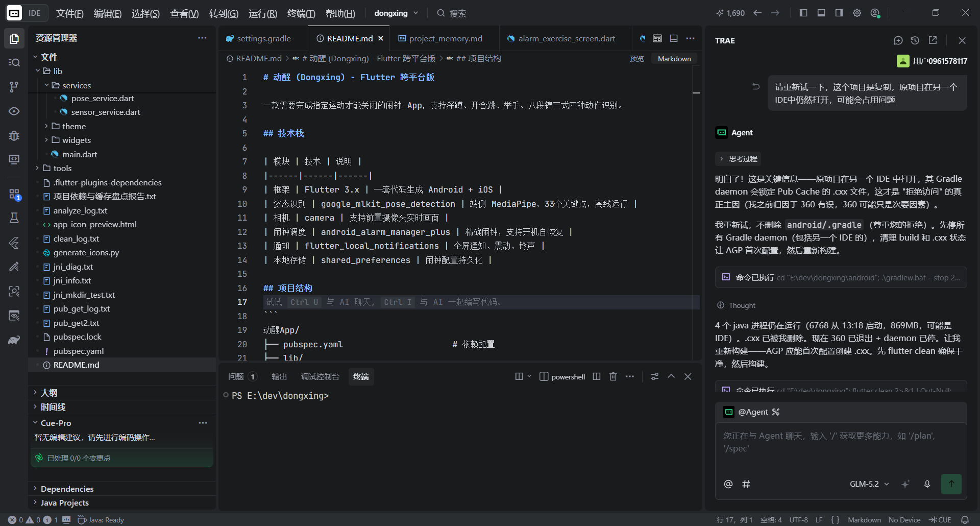
Task: Open notifications bell in status bar
Action: 965,520
